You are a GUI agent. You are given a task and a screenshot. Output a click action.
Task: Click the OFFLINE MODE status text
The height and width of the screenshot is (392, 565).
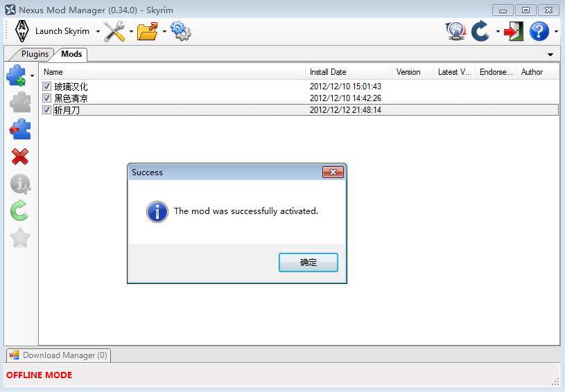click(x=39, y=375)
